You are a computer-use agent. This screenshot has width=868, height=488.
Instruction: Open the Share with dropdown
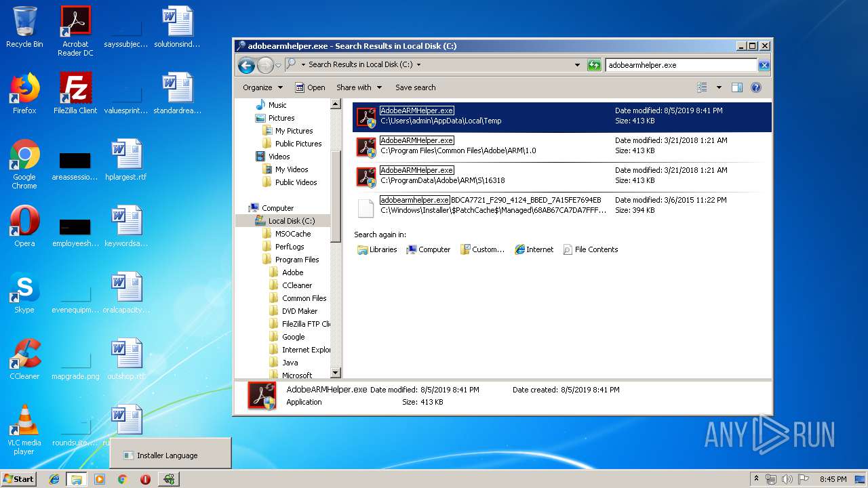(359, 87)
